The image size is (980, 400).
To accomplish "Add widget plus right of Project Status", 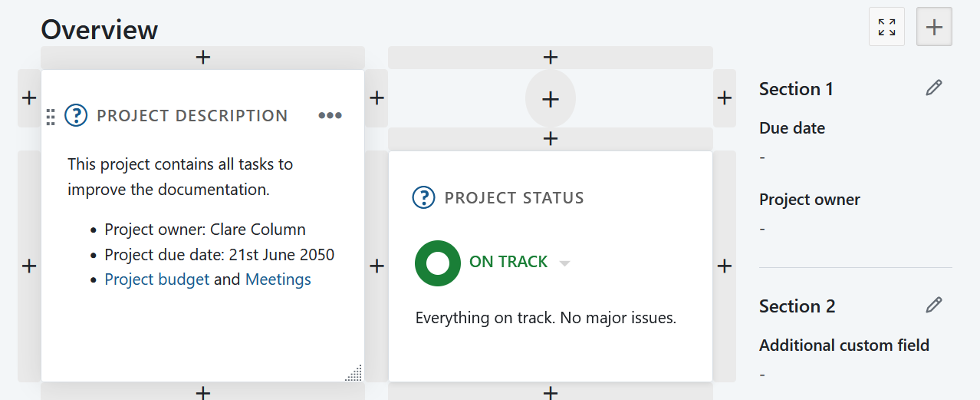I will [x=724, y=266].
